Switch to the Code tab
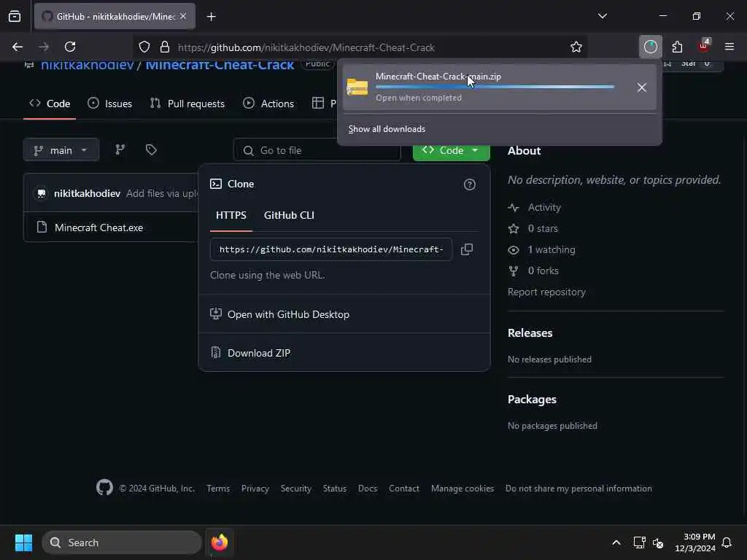The image size is (747, 560). [x=50, y=104]
